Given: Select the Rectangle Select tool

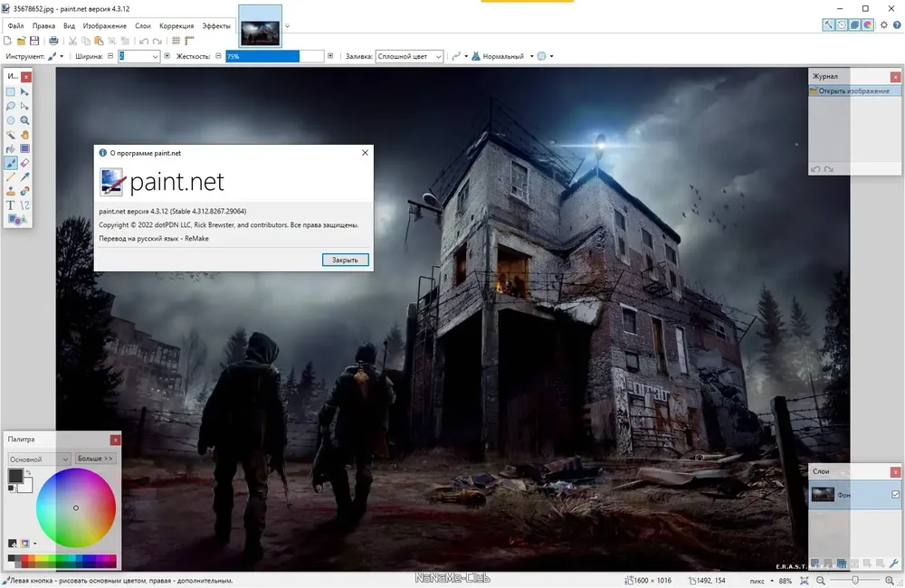Looking at the screenshot, I should pos(10,92).
